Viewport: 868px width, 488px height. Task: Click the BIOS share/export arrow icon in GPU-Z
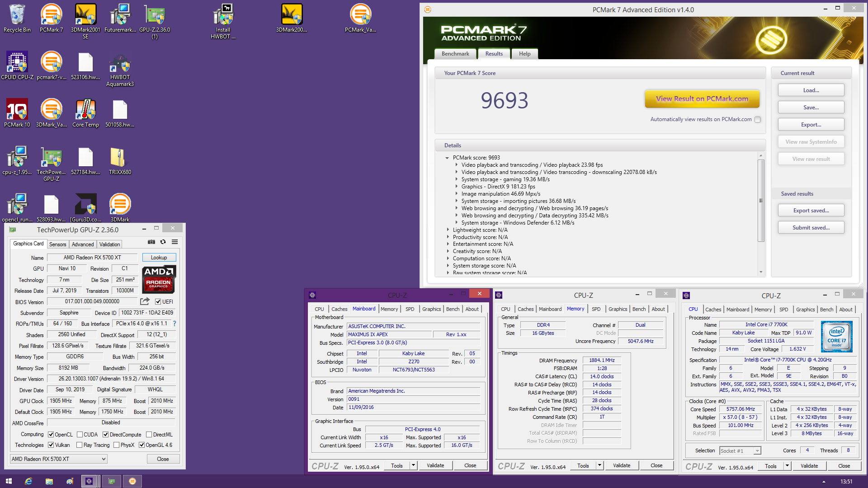coord(145,301)
